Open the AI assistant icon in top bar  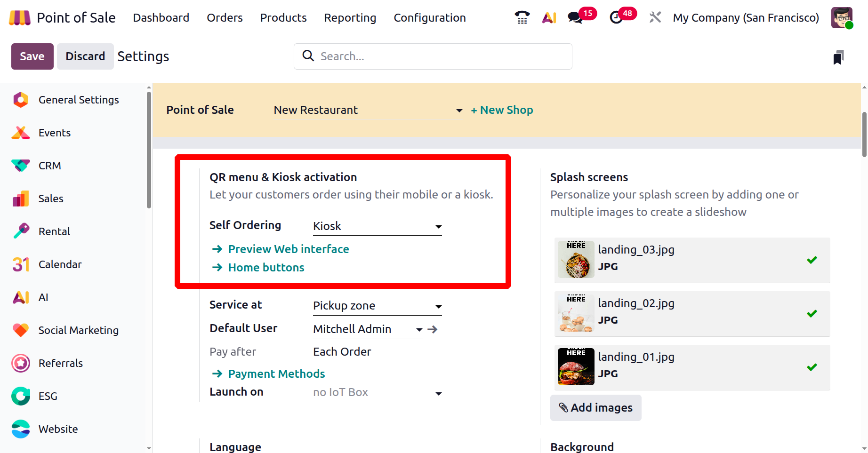[549, 18]
